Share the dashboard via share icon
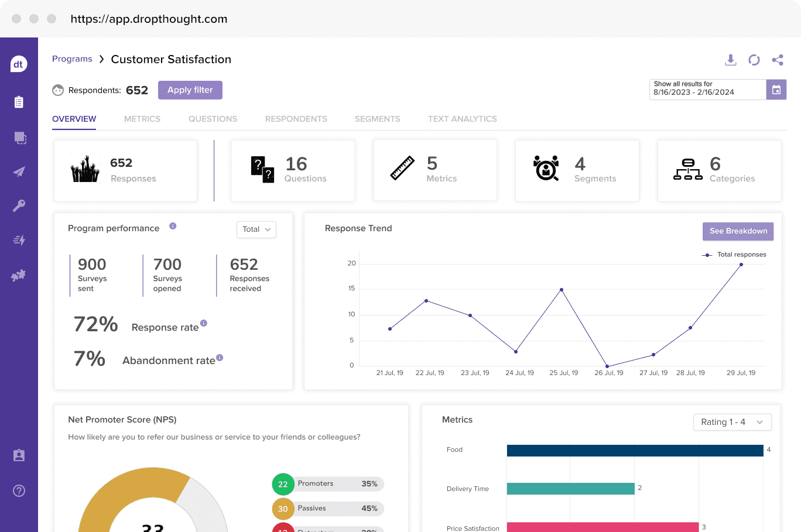 coord(778,60)
